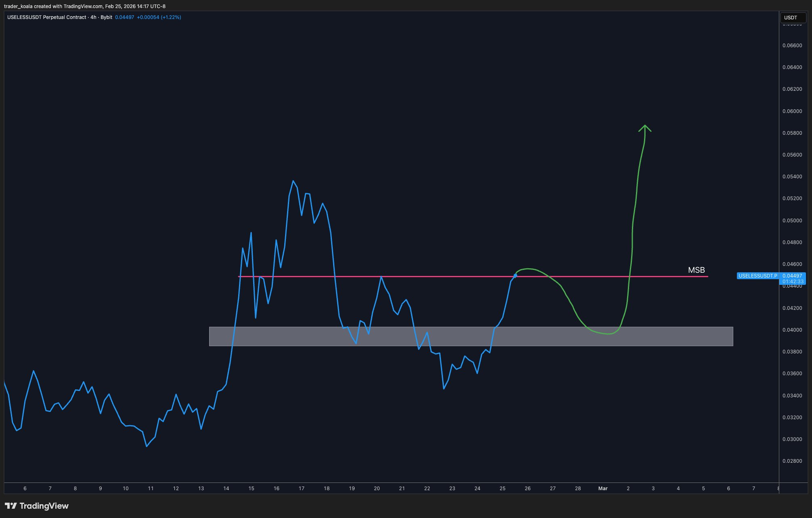Click date 14 on the time axis

pyautogui.click(x=226, y=489)
